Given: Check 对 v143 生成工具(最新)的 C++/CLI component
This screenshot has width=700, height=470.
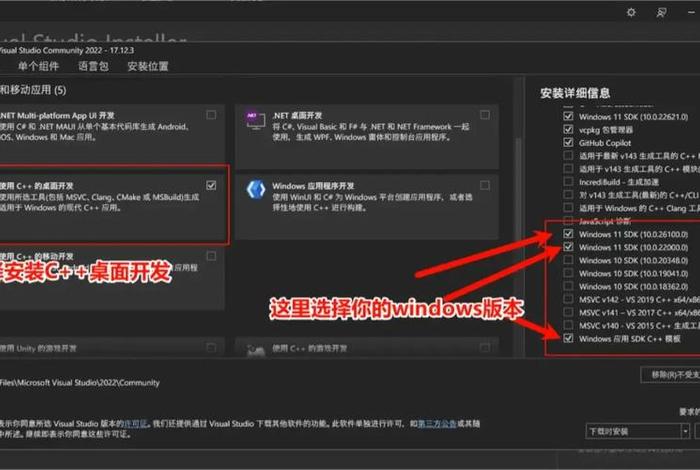Looking at the screenshot, I should [x=568, y=195].
